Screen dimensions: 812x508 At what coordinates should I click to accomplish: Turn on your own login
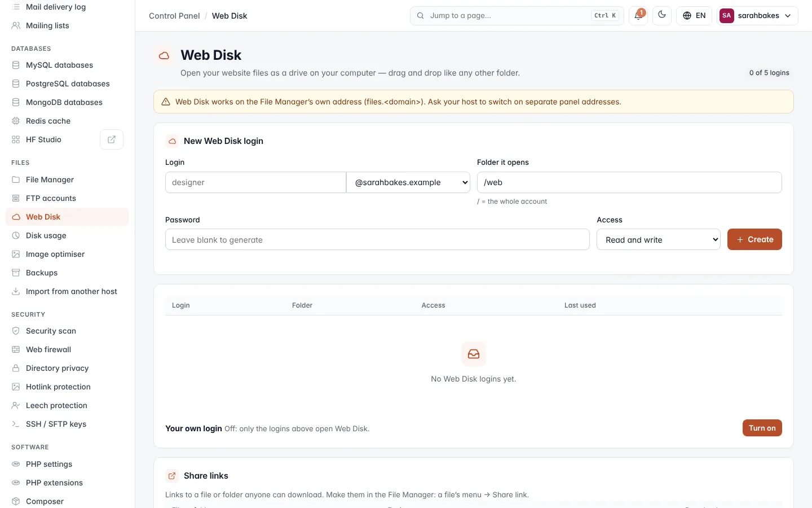tap(762, 428)
